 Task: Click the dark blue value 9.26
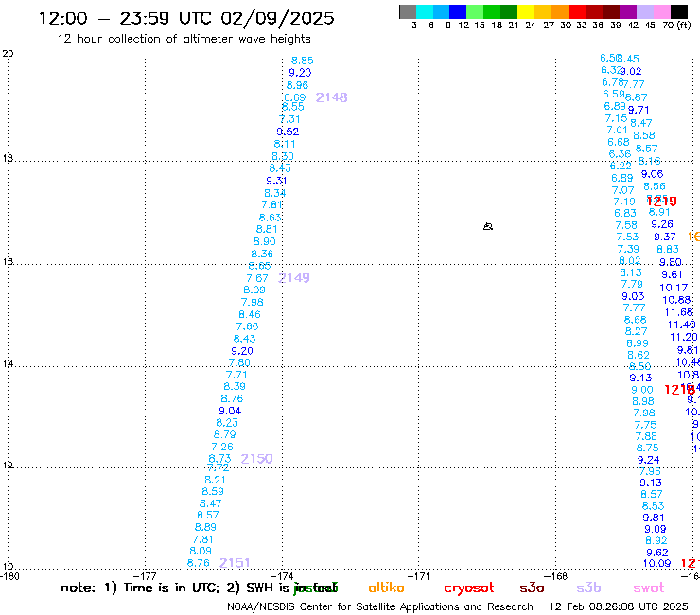point(662,224)
